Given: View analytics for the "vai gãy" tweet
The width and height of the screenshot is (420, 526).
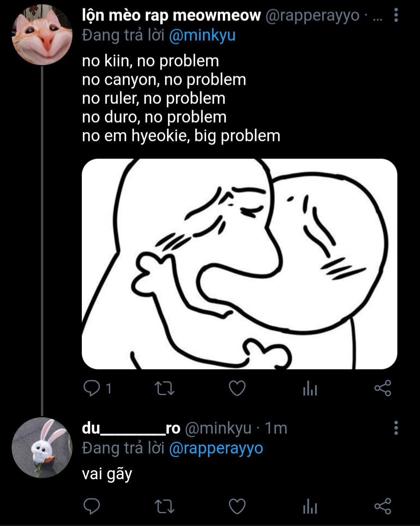Looking at the screenshot, I should (x=310, y=507).
